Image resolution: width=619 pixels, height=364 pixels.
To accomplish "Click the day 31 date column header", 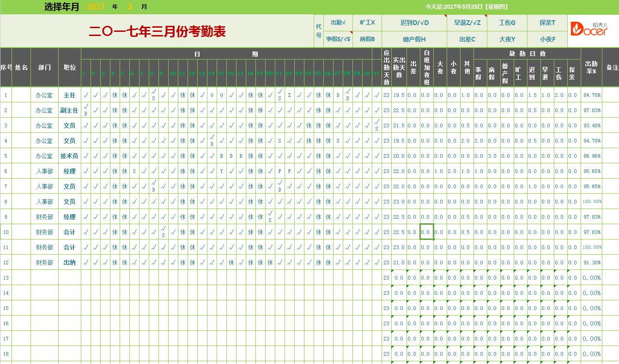I will 376,73.
